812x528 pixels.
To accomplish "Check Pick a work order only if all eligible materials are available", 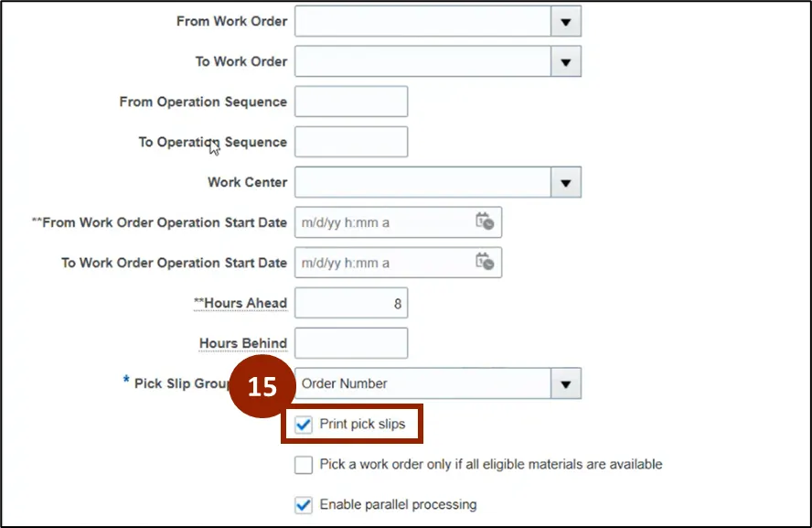I will click(x=304, y=465).
